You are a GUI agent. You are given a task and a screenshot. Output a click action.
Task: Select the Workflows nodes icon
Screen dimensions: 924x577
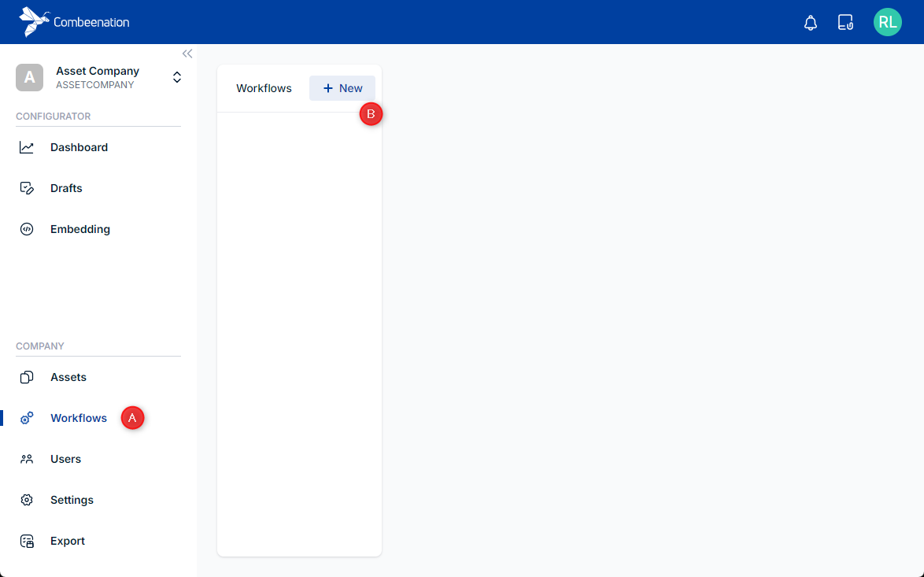click(x=26, y=418)
